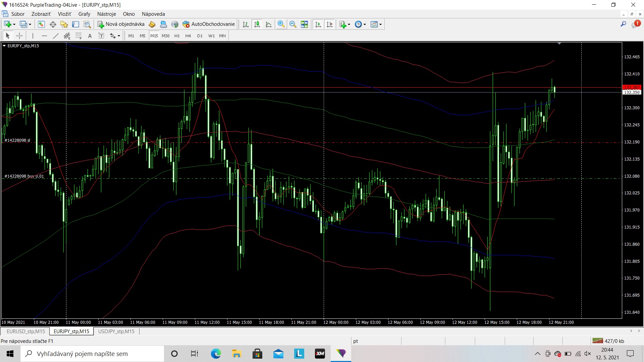Toggle the chart shift icon

(x=329, y=24)
